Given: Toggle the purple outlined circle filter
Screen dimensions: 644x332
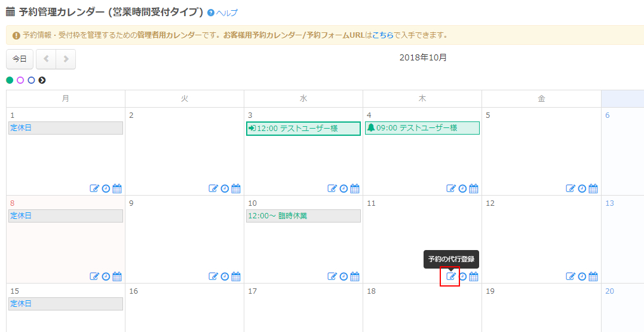Looking at the screenshot, I should [x=20, y=80].
